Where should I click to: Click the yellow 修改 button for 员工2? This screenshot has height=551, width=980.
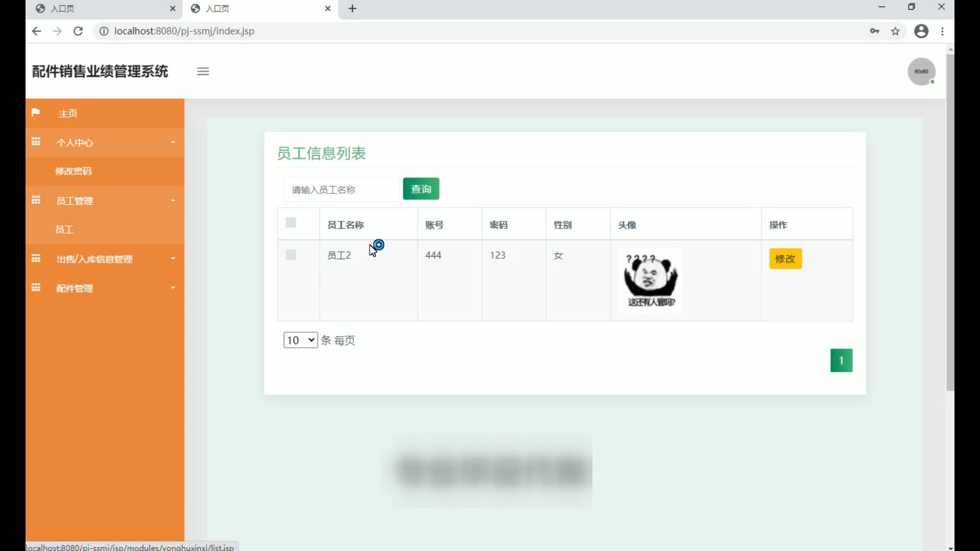[x=785, y=259]
